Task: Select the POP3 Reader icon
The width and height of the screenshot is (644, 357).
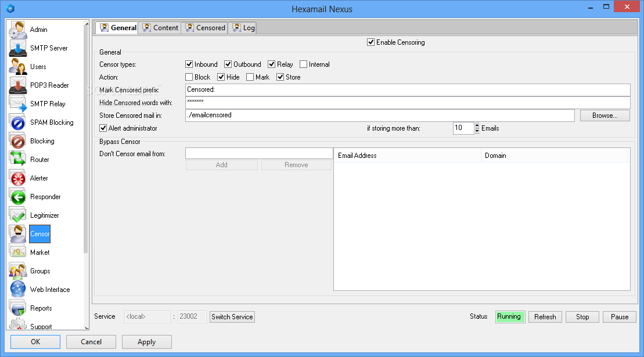Action: [18, 85]
